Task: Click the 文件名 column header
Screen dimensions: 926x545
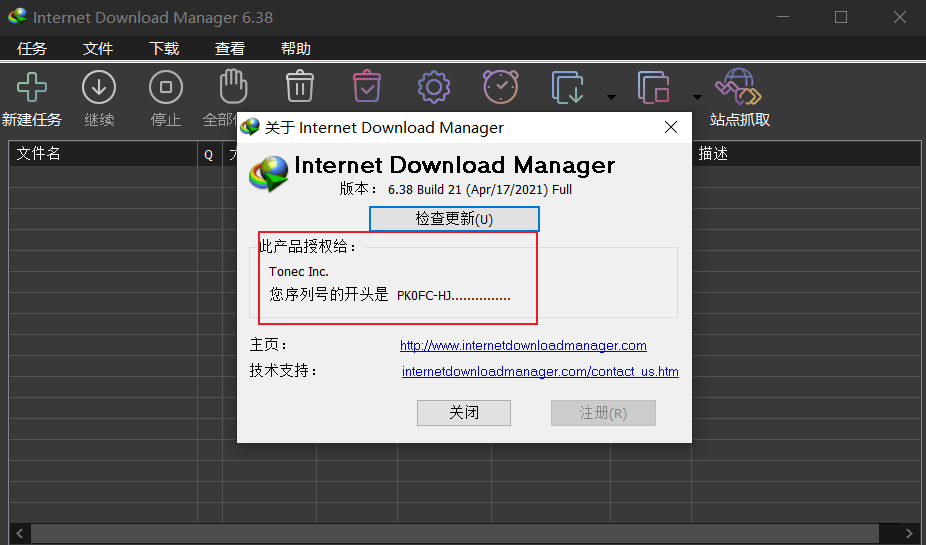Action: point(40,154)
